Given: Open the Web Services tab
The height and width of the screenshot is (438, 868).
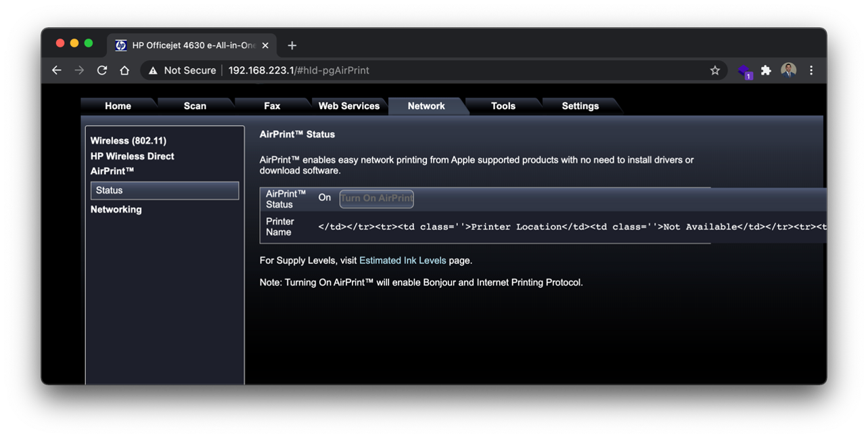Looking at the screenshot, I should point(348,106).
